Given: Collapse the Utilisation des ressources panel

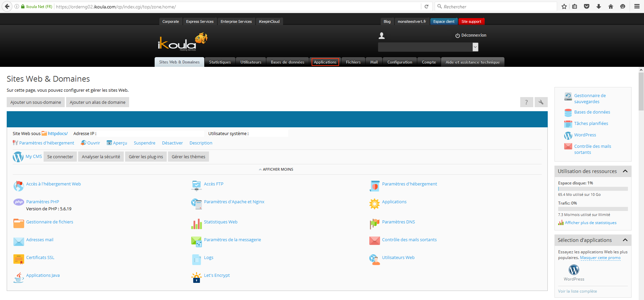Looking at the screenshot, I should point(625,171).
